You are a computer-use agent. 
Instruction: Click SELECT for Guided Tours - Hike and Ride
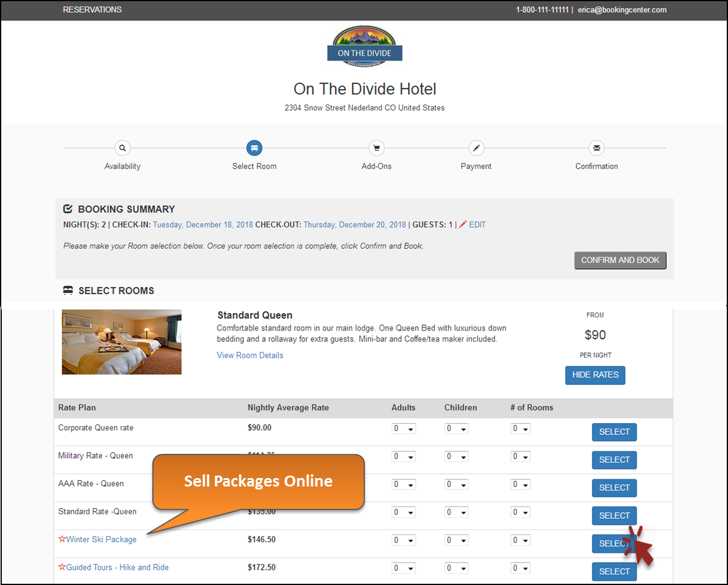[x=614, y=571]
